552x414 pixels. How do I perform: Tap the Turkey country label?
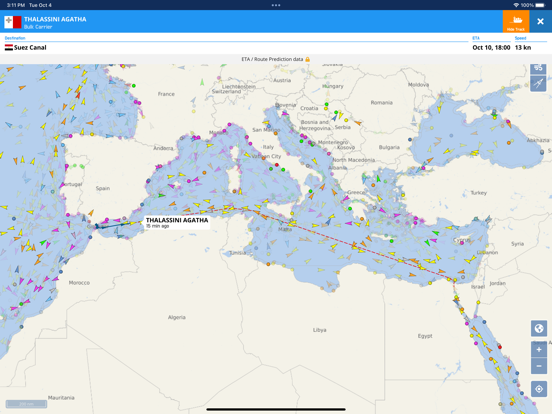click(x=479, y=193)
